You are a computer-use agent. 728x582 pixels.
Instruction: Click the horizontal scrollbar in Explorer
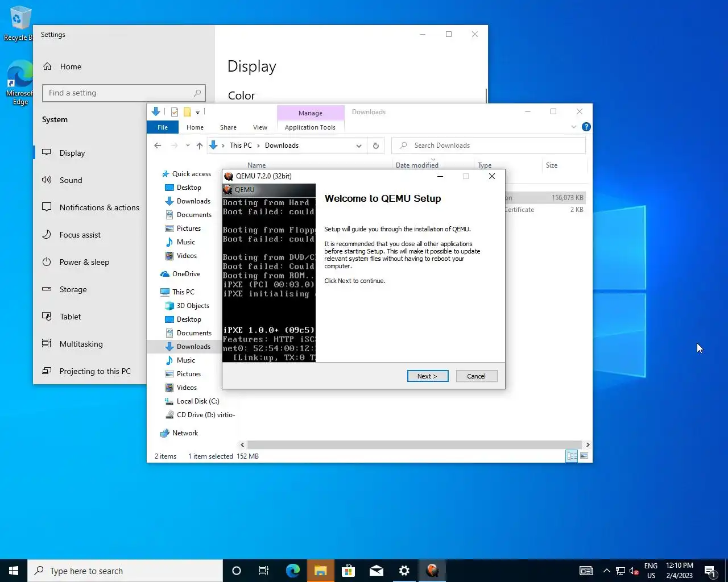414,444
